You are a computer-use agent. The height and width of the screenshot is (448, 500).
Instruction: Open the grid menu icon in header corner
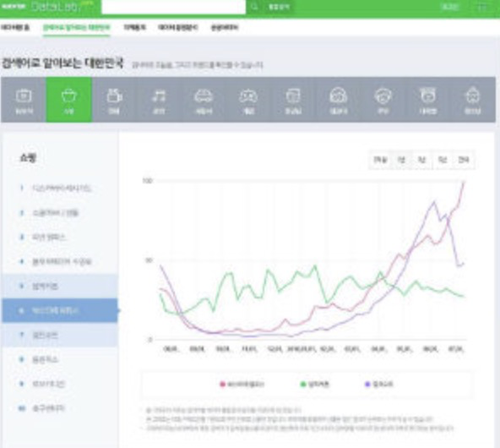pos(482,7)
